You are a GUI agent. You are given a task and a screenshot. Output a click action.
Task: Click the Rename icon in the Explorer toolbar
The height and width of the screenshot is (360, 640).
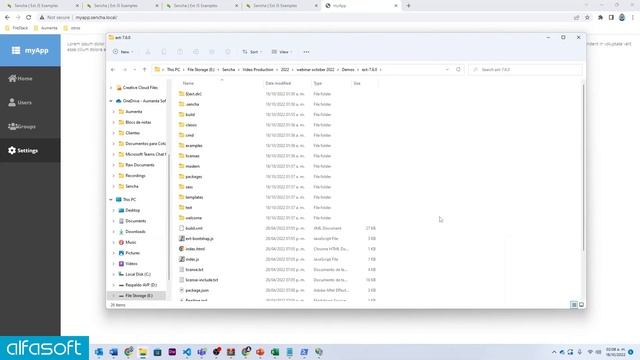pos(196,52)
